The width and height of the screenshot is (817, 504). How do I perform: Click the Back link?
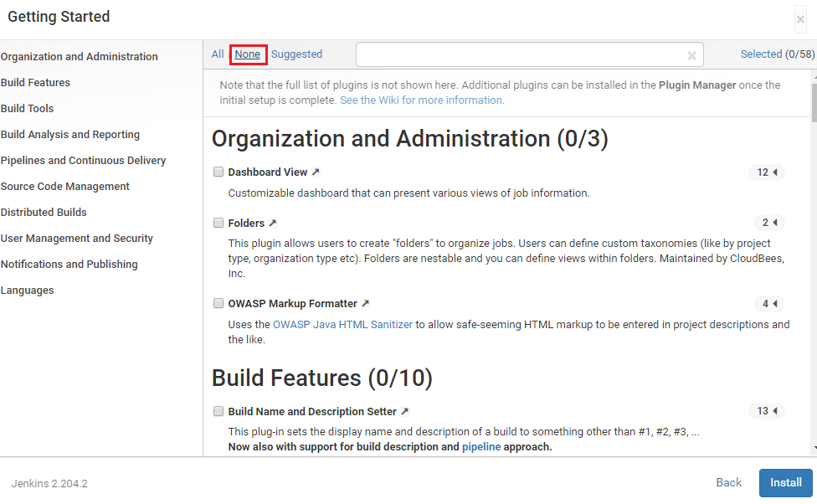click(728, 482)
